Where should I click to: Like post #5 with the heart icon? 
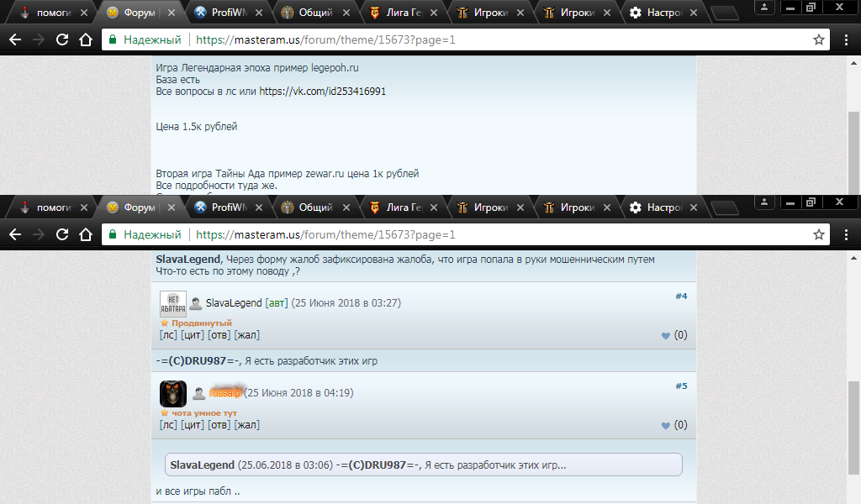666,426
